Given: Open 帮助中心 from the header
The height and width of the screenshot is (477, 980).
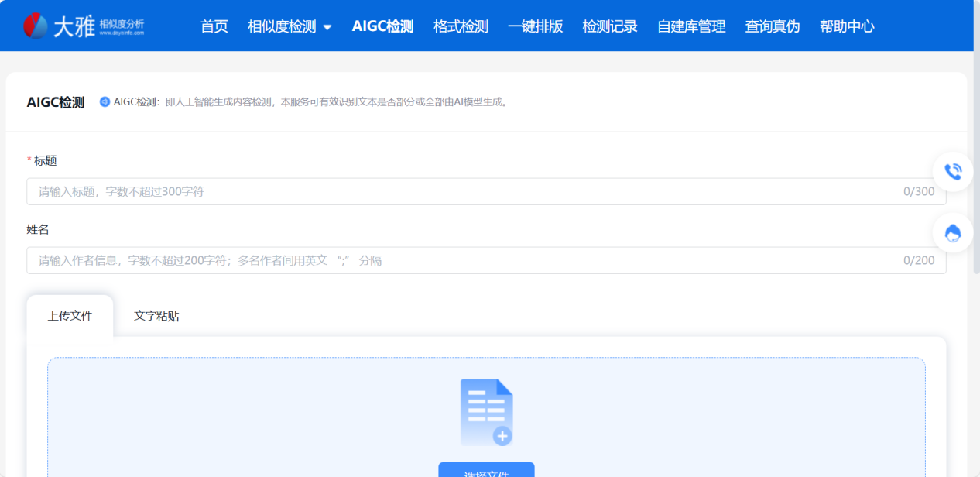Looking at the screenshot, I should click(x=847, y=26).
